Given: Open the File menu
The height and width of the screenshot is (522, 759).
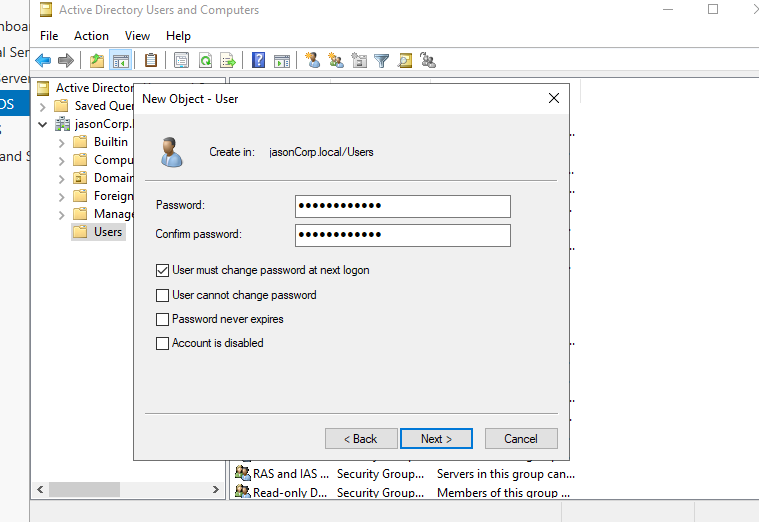Looking at the screenshot, I should [x=49, y=36].
